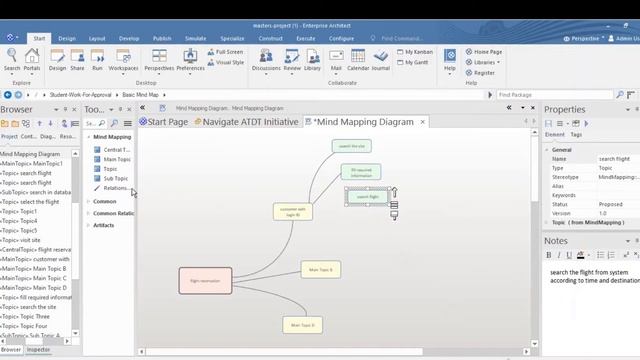Open the toolbox hamburger menu
Viewport: 640px width, 360px height.
pyautogui.click(x=128, y=123)
